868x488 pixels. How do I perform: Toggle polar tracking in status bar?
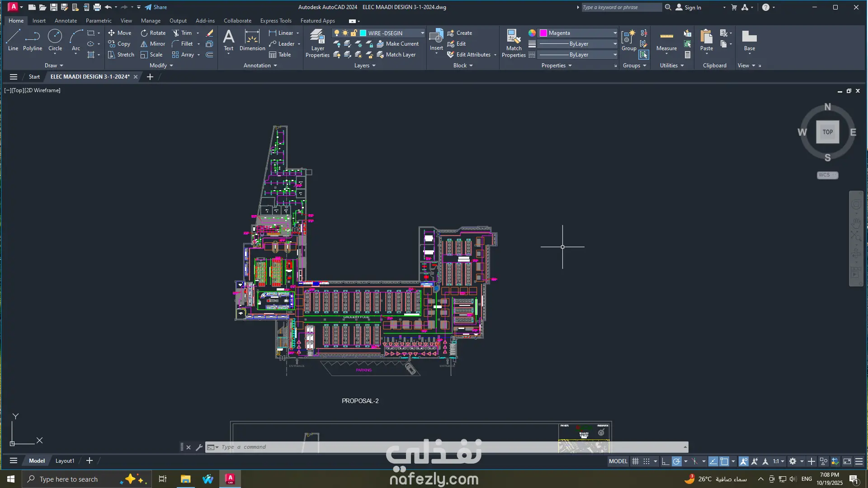[677, 461]
